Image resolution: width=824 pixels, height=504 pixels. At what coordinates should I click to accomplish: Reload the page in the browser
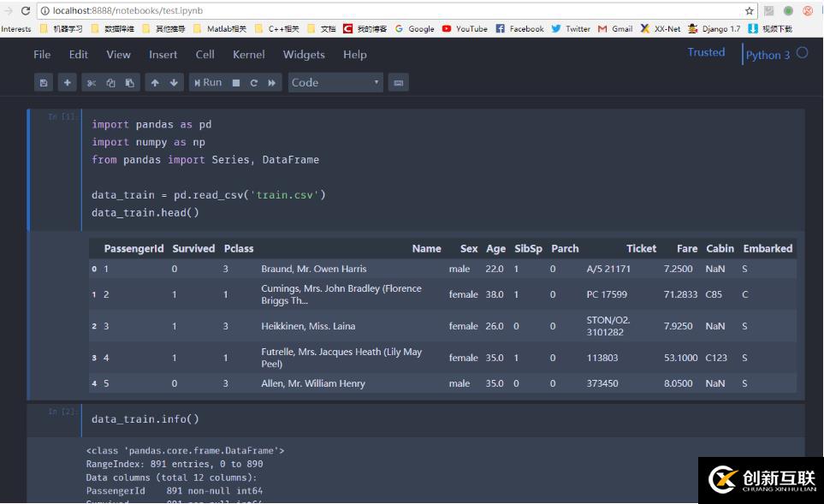point(25,10)
